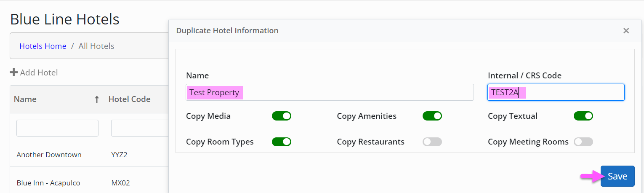
Task: Turn off the Copy Textual toggle
Action: point(583,116)
